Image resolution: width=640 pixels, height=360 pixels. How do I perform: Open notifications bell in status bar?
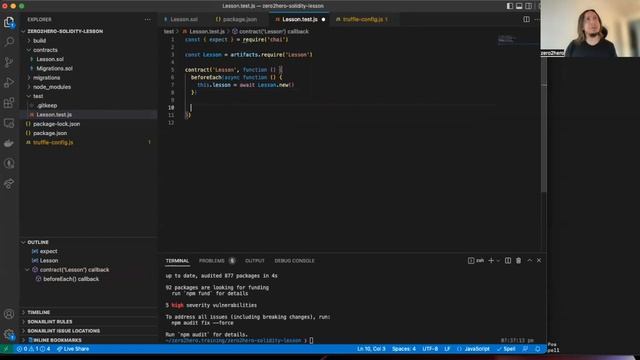(538, 349)
